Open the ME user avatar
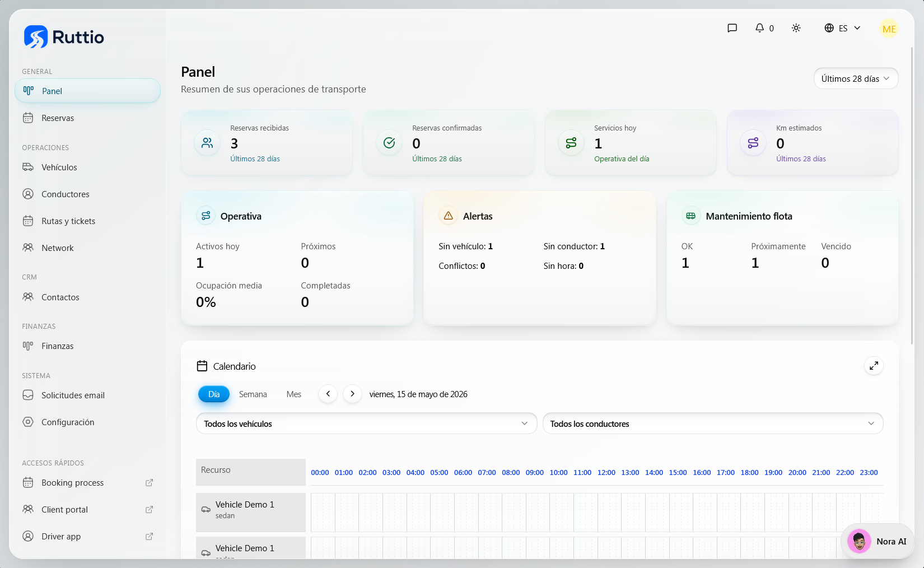This screenshot has height=568, width=924. [x=889, y=29]
